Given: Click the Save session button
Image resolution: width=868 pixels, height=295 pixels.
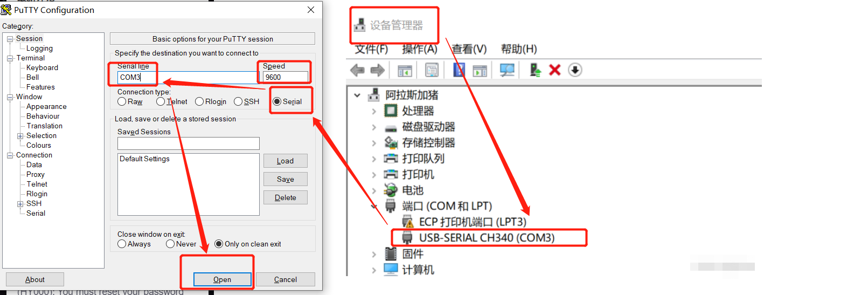Looking at the screenshot, I should [x=286, y=179].
